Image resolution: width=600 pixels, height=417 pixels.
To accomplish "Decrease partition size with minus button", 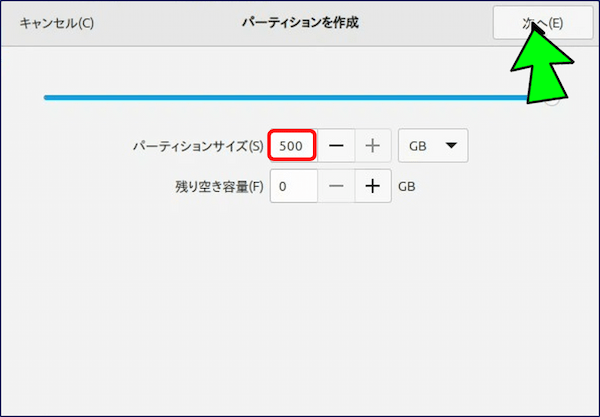I will [x=337, y=146].
